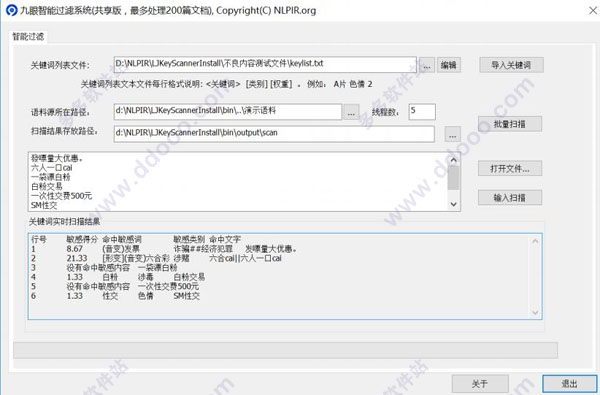Click down arrow of input text scrollbar
The width and height of the screenshot is (600, 395).
click(453, 204)
